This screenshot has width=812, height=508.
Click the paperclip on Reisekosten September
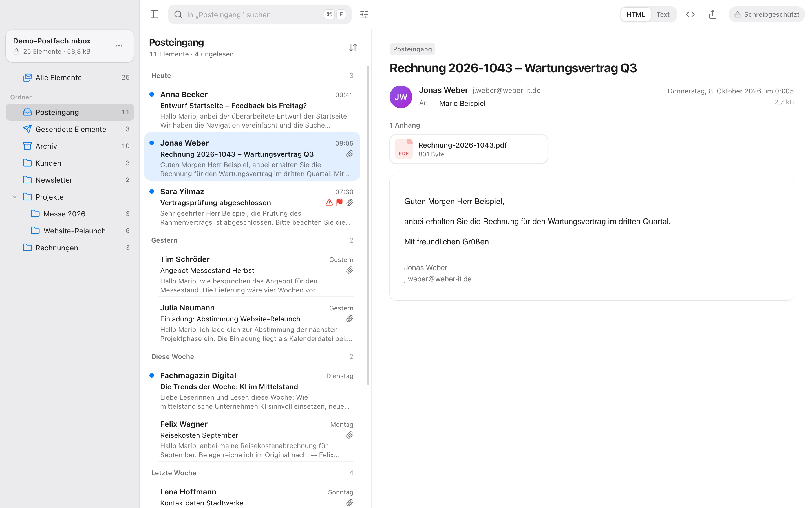pyautogui.click(x=350, y=435)
